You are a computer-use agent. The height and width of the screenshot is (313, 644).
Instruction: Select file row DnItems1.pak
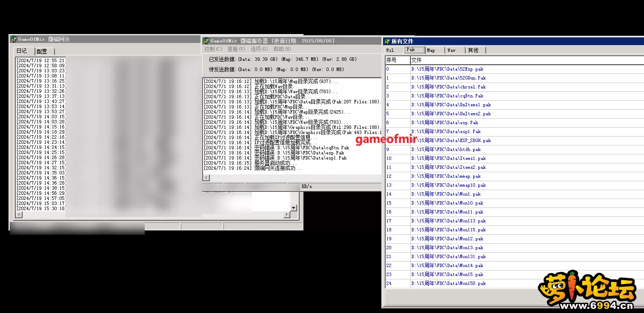[x=515, y=105]
